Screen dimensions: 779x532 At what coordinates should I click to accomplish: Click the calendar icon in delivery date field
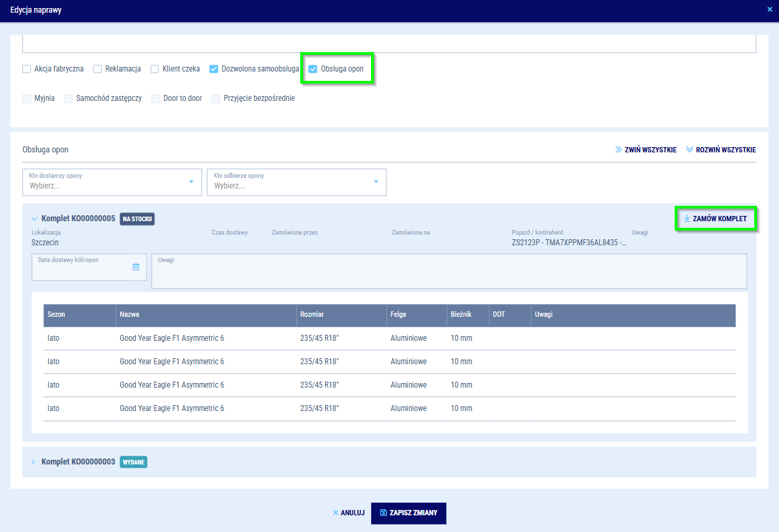click(136, 267)
